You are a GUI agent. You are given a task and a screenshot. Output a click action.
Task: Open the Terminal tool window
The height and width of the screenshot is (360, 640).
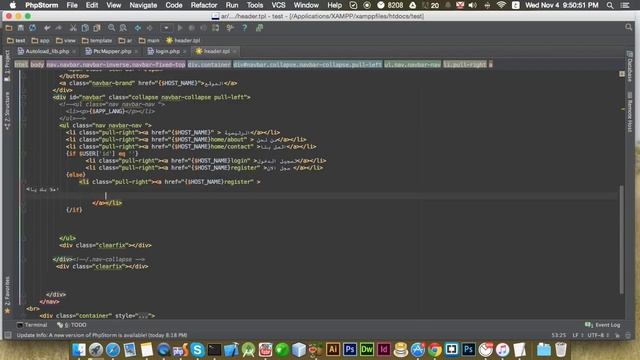[32, 325]
